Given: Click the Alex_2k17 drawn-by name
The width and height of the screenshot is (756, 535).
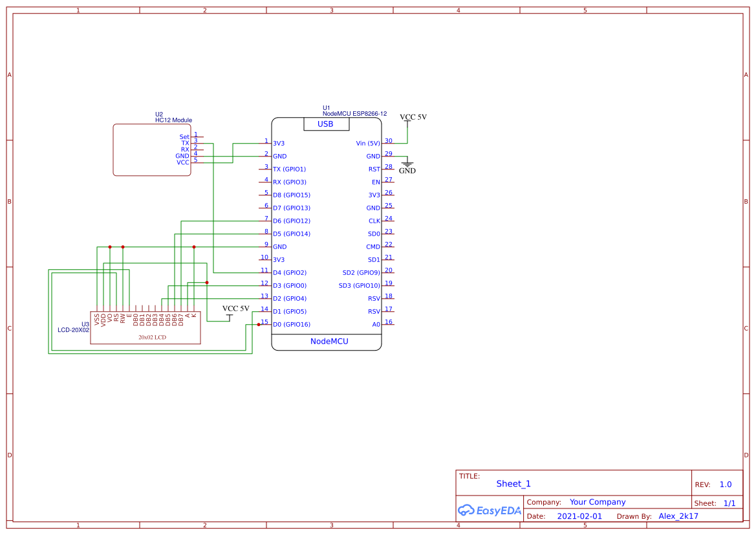Looking at the screenshot, I should pyautogui.click(x=678, y=516).
